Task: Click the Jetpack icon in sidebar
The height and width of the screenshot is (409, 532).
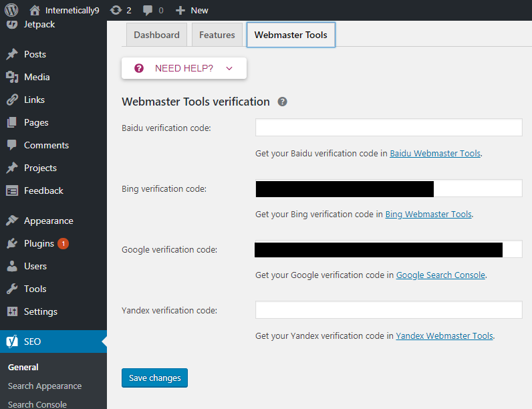Action: pyautogui.click(x=12, y=25)
